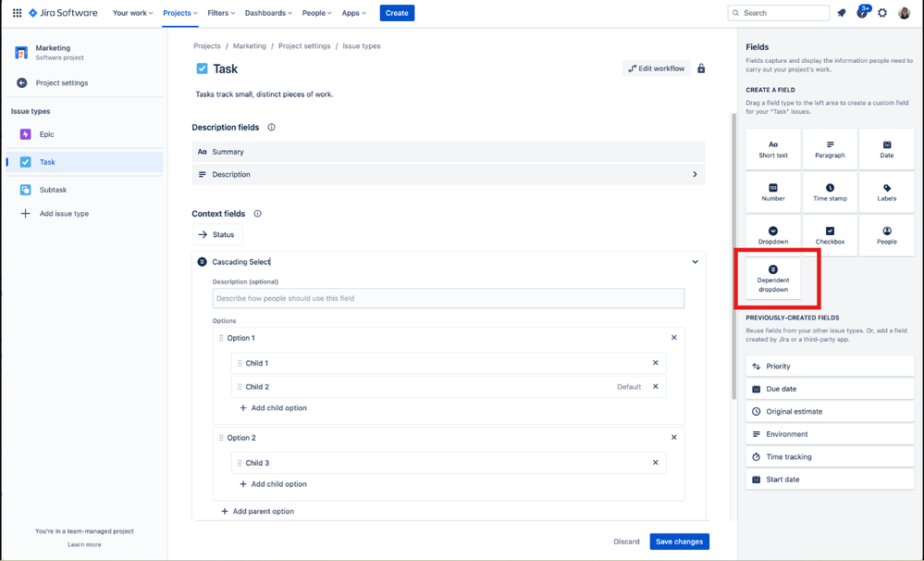
Task: Open the Projects menu
Action: [x=180, y=13]
